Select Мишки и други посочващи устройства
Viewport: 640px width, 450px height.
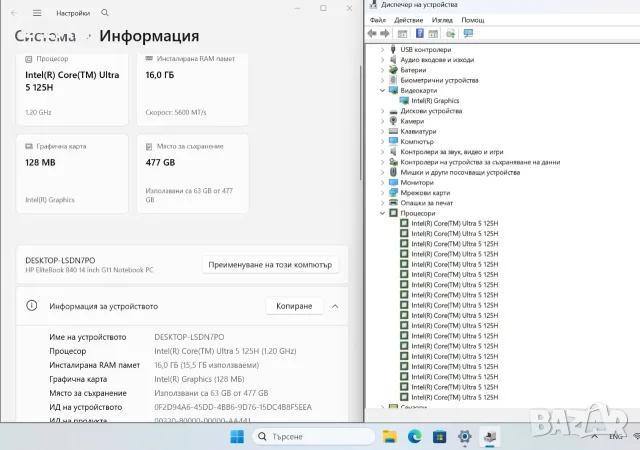coord(460,172)
